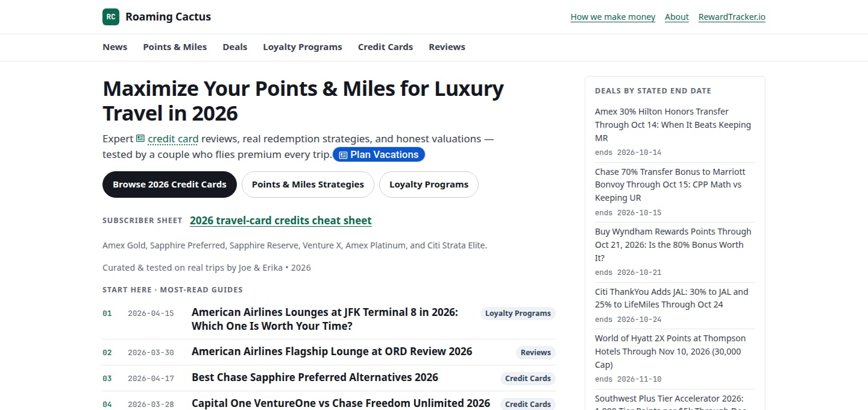Click the Roaming Cactus site name
The height and width of the screenshot is (410, 868).
[168, 17]
